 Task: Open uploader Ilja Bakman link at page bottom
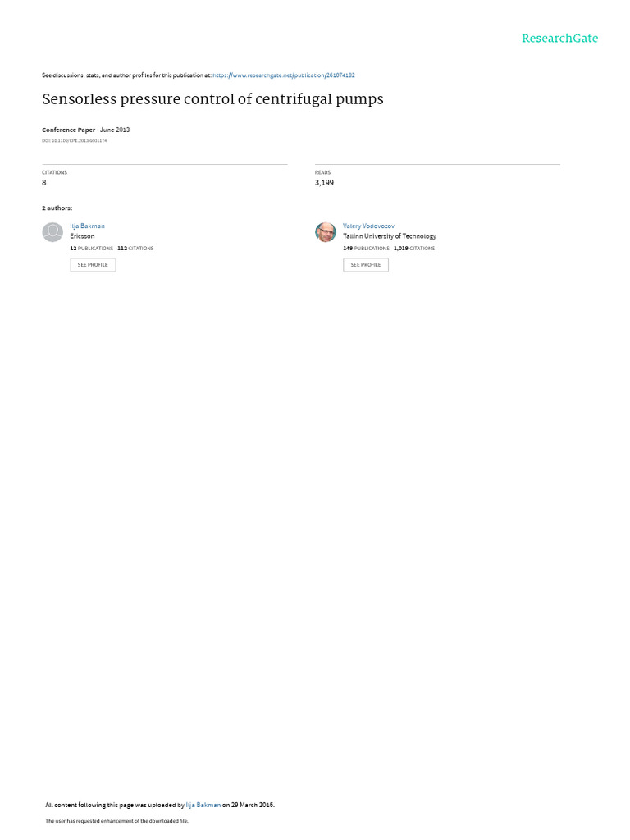[203, 805]
